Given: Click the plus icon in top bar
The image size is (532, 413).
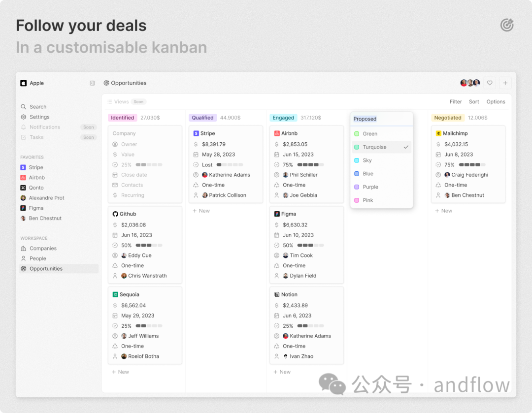Looking at the screenshot, I should click(505, 83).
